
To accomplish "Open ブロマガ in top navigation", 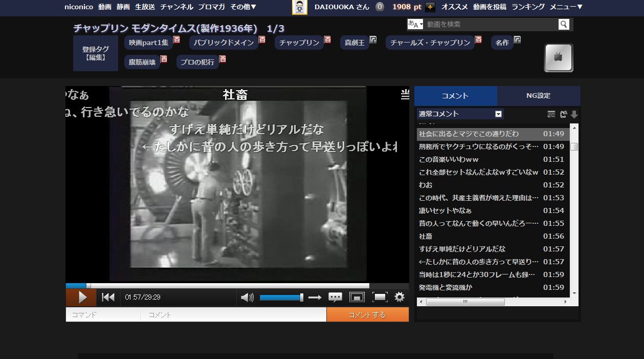I will pyautogui.click(x=211, y=7).
